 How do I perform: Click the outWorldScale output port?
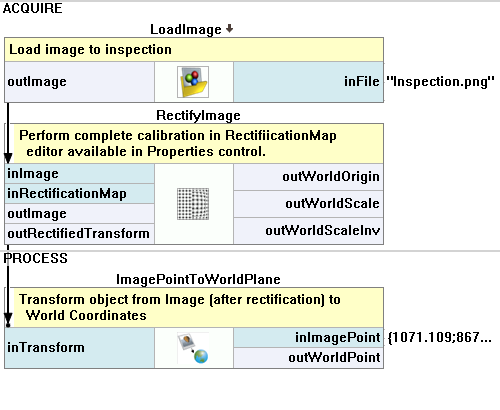308,204
